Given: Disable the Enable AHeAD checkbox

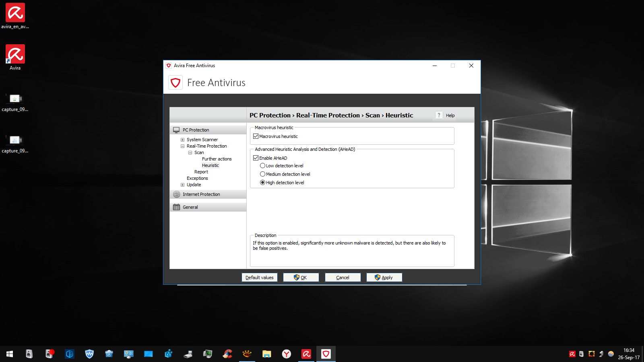Looking at the screenshot, I should click(256, 158).
